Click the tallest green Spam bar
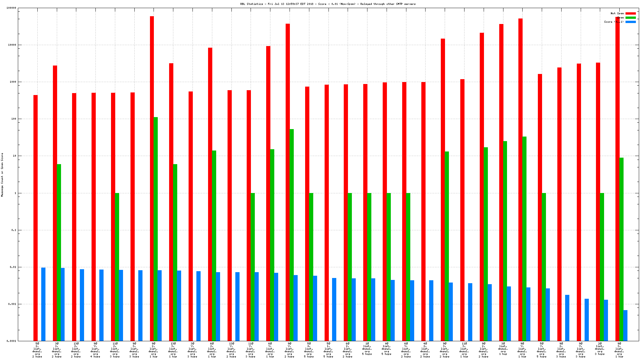 156,227
